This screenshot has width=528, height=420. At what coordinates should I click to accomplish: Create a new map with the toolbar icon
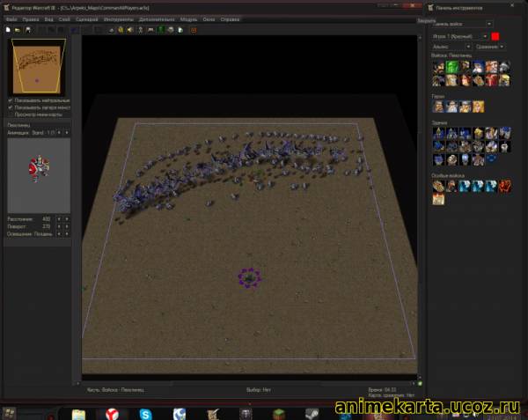point(8,30)
